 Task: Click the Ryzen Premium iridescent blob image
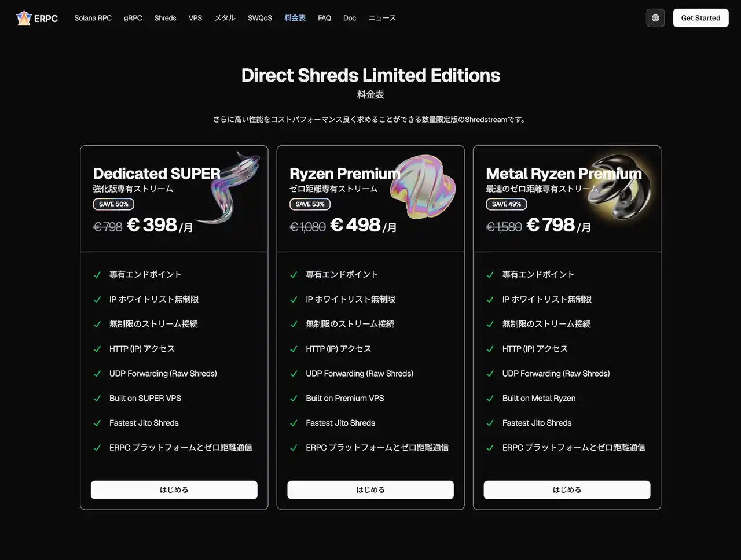coord(423,186)
